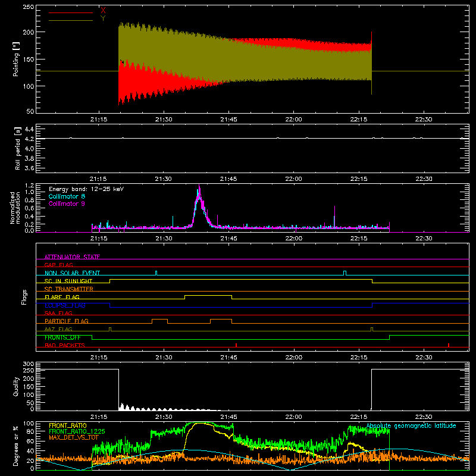Select the Collimator 9 legend entry
The width and height of the screenshot is (476, 476).
[x=67, y=203]
